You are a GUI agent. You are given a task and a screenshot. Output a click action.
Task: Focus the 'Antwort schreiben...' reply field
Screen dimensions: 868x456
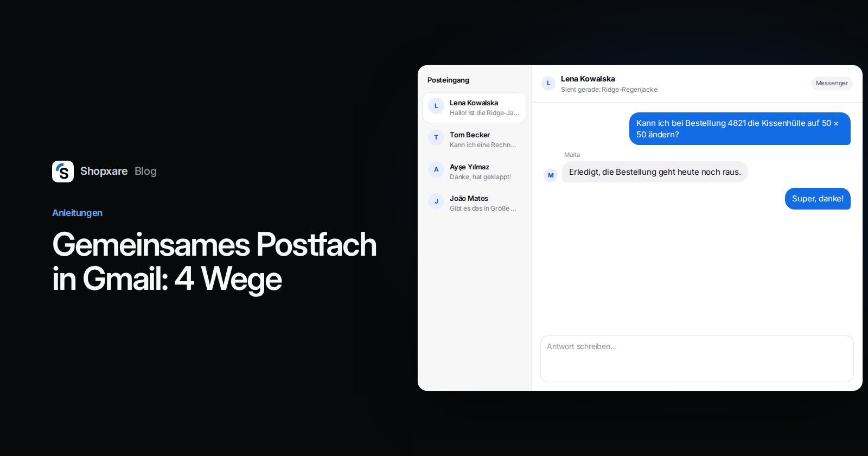click(x=697, y=359)
